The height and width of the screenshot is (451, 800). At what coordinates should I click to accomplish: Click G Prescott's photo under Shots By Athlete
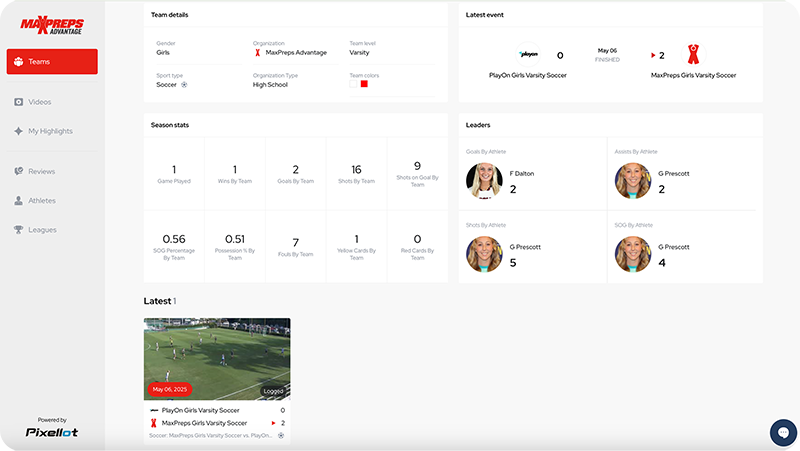click(x=484, y=254)
